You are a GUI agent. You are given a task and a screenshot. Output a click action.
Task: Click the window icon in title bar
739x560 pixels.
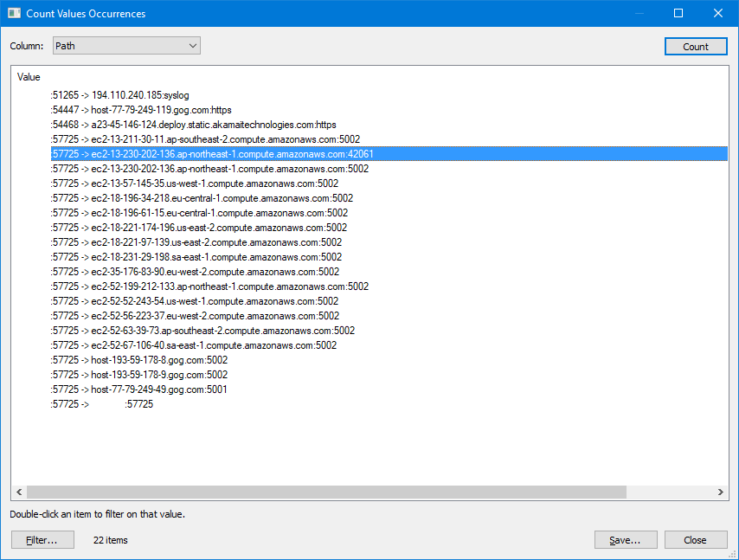[14, 13]
